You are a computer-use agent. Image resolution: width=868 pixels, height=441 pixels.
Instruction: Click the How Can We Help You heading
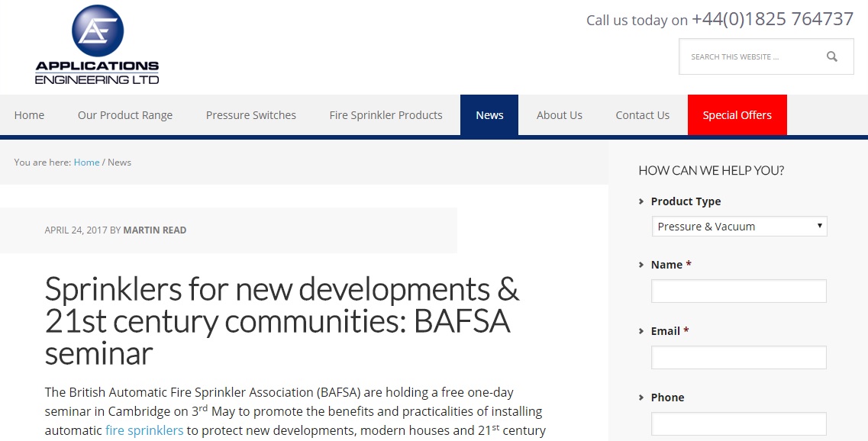click(711, 170)
